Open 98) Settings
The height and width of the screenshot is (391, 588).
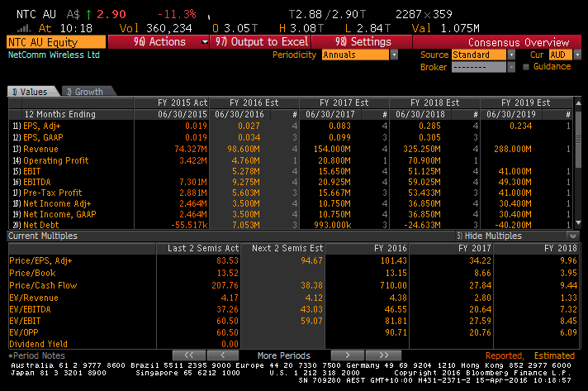point(363,41)
